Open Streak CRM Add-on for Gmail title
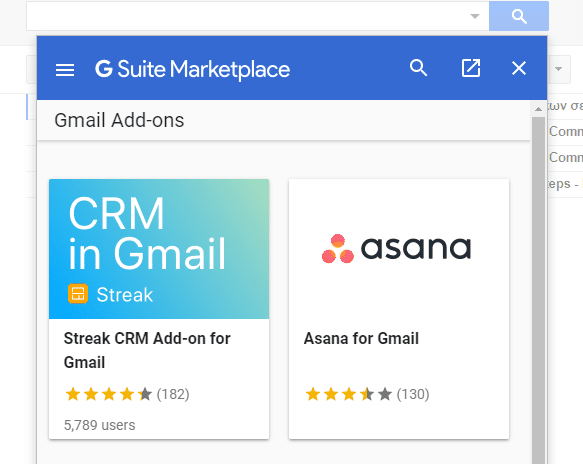Image resolution: width=583 pixels, height=464 pixels. tap(147, 350)
